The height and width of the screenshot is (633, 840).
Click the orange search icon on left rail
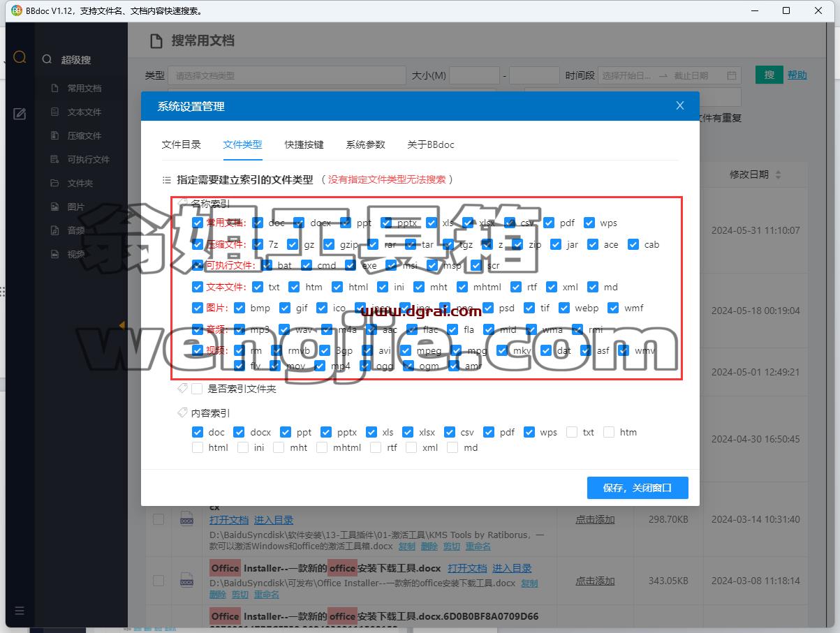click(x=20, y=57)
